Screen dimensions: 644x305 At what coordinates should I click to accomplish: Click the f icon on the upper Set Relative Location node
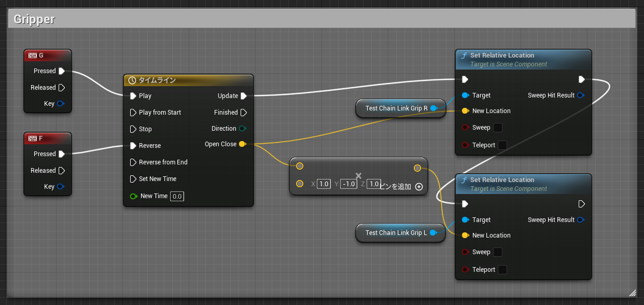pyautogui.click(x=464, y=55)
